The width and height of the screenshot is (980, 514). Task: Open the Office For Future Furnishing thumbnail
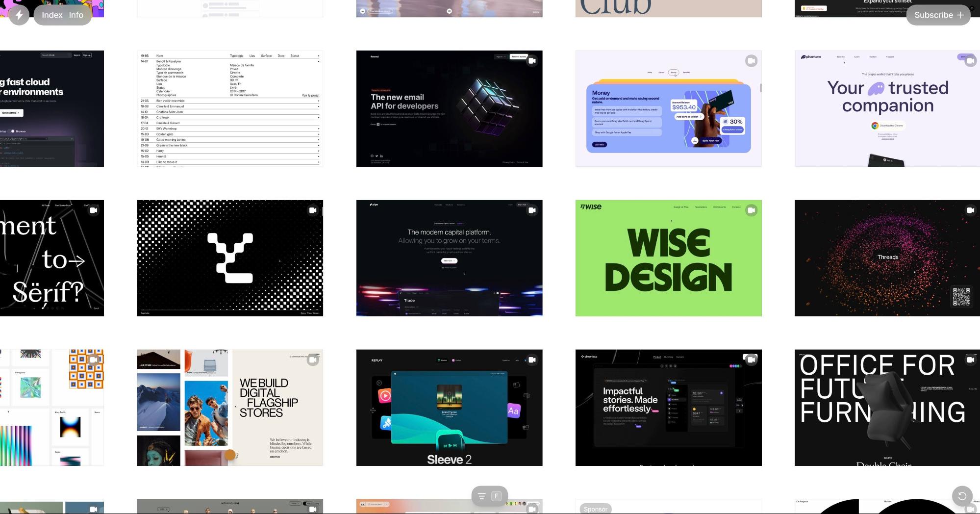[x=887, y=408]
